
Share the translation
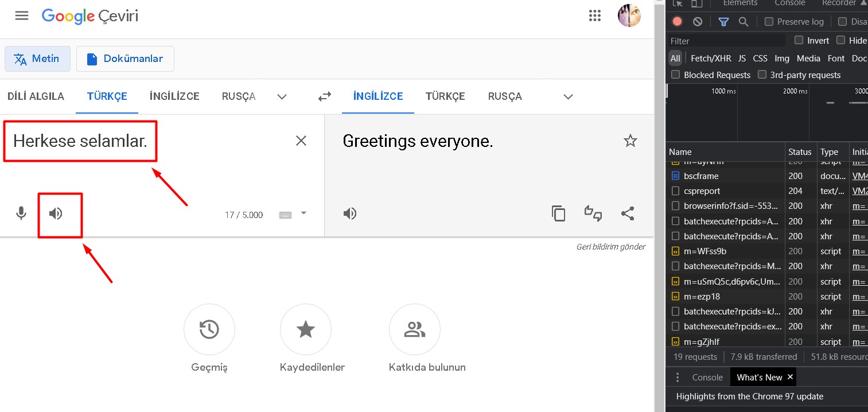(x=628, y=213)
